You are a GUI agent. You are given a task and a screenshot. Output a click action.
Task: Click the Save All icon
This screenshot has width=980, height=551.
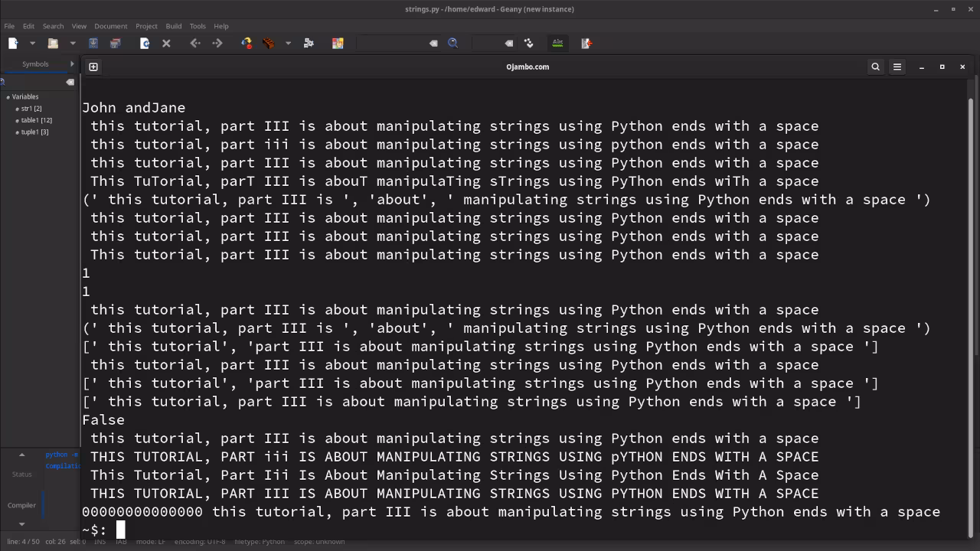[115, 44]
